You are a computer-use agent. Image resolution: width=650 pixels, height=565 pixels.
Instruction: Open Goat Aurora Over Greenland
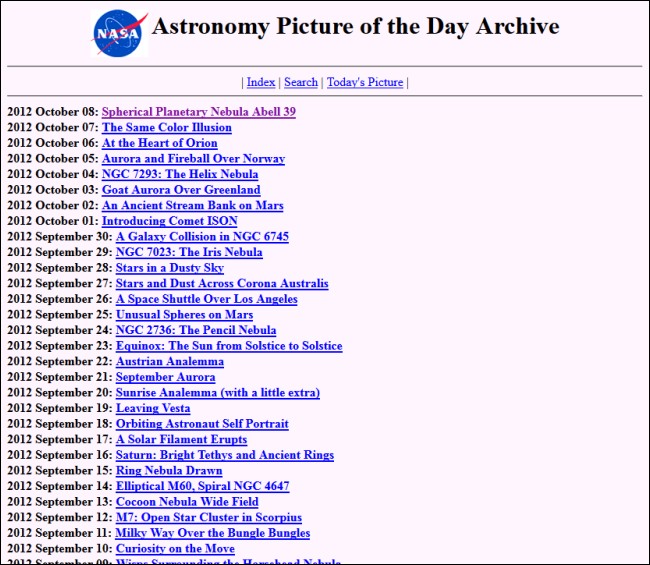181,190
